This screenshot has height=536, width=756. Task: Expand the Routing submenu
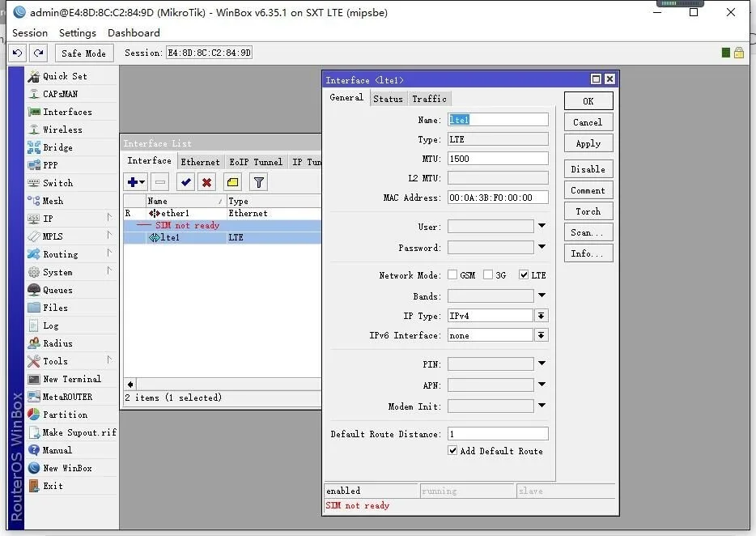point(109,253)
